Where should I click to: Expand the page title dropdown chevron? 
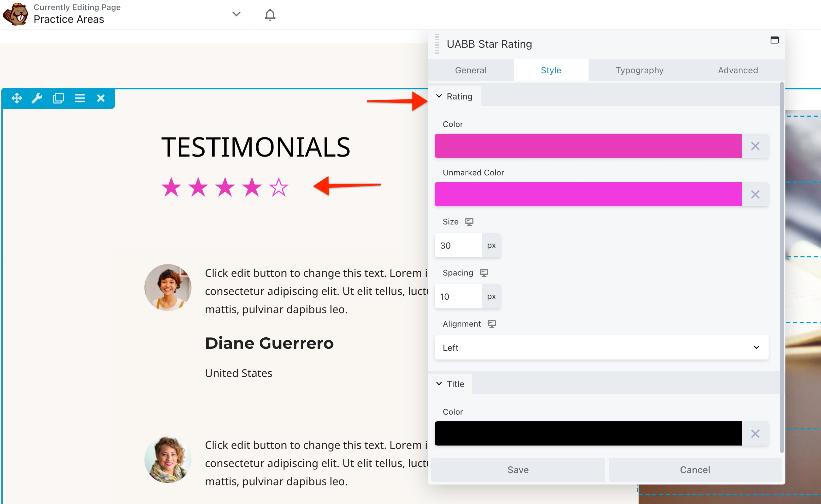(236, 14)
